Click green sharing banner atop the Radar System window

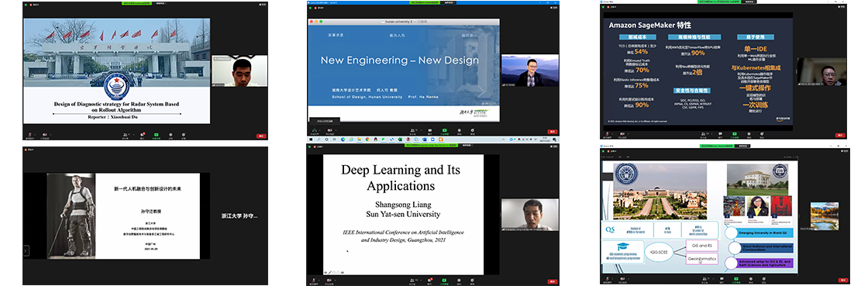[x=136, y=3]
